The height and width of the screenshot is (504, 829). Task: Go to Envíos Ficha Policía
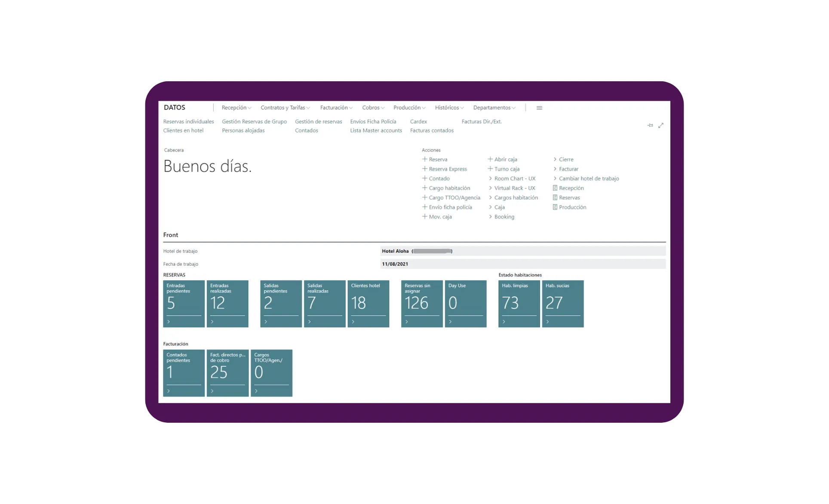click(x=373, y=122)
